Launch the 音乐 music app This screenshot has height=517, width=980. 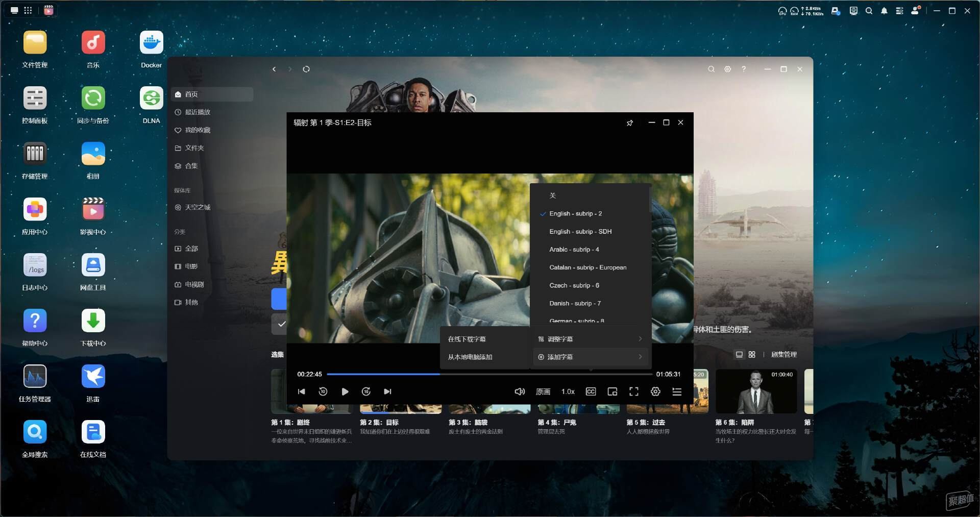[93, 43]
